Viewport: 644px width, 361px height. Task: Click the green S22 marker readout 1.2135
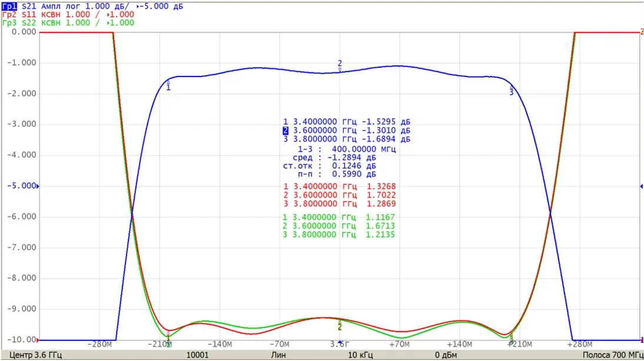(338, 235)
